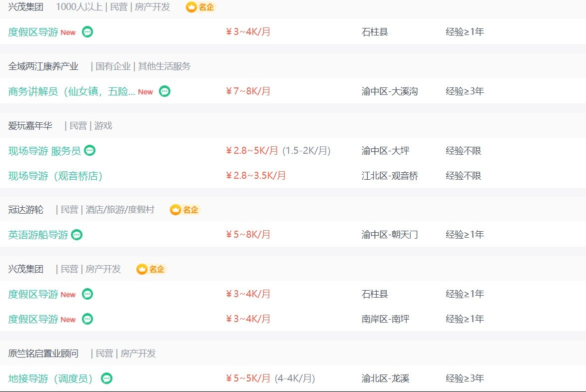Open chat icon next to 商务讲解员 job

pyautogui.click(x=165, y=91)
